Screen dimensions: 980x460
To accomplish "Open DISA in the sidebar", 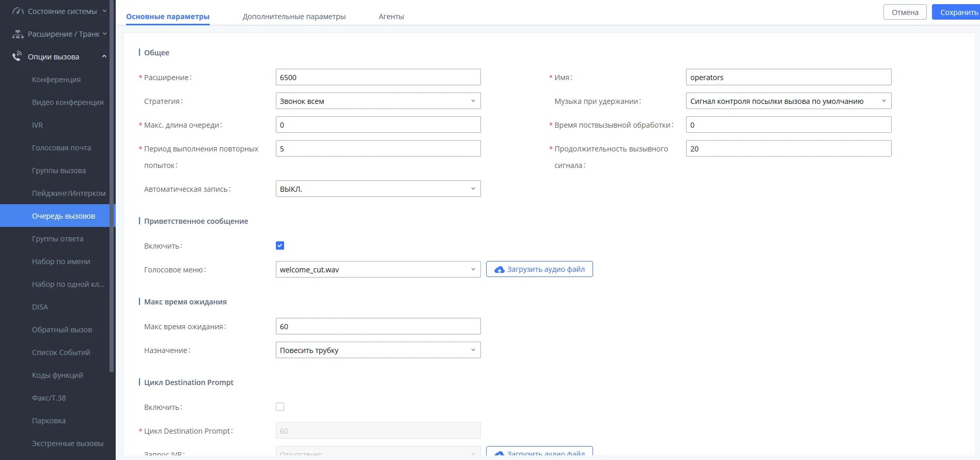I will [40, 307].
